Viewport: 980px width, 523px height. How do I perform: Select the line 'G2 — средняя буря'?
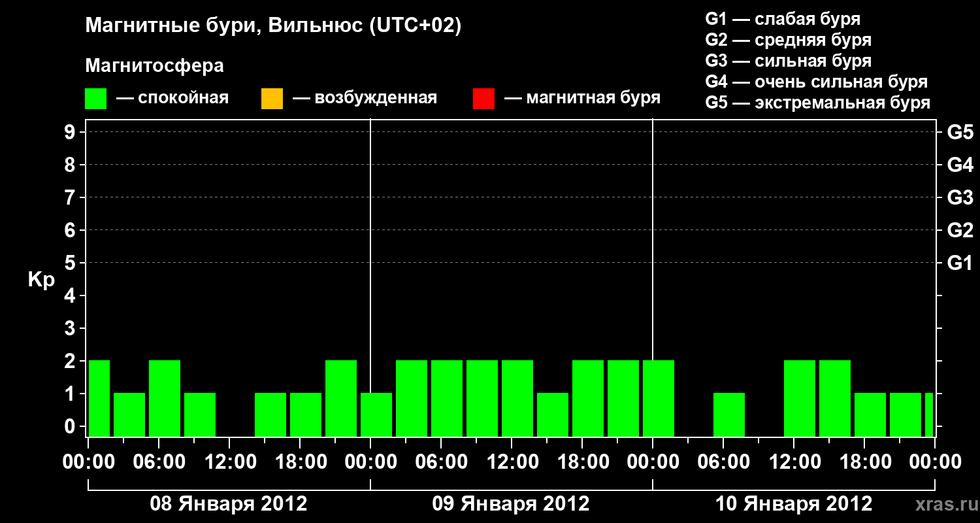788,40
